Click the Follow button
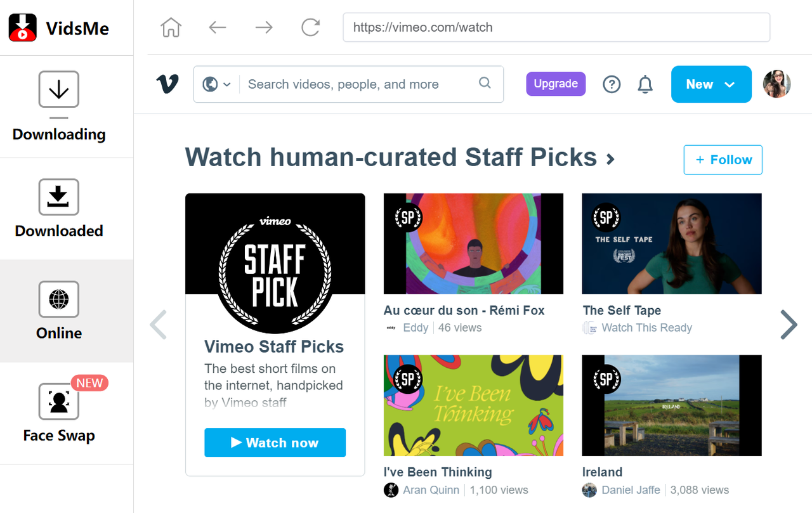 tap(723, 160)
